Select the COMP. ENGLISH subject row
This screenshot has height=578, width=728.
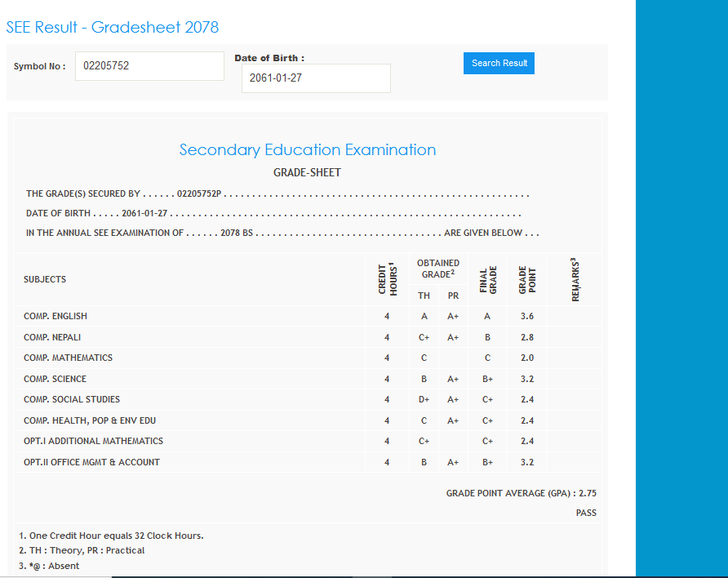coord(55,316)
